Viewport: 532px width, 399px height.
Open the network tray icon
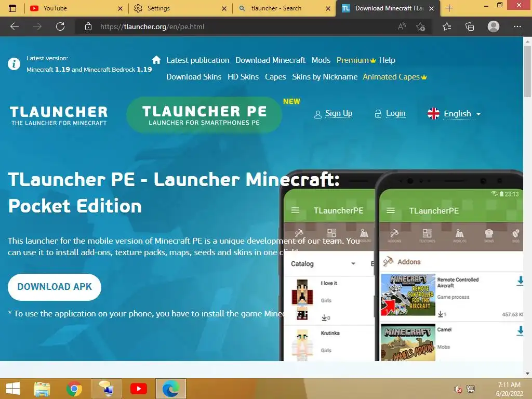click(471, 389)
